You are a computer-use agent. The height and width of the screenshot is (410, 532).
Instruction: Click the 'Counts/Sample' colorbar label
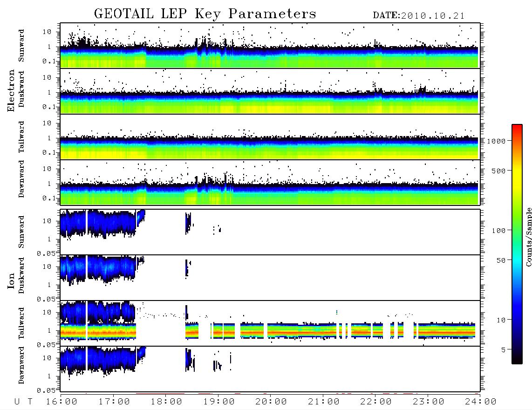click(x=528, y=237)
